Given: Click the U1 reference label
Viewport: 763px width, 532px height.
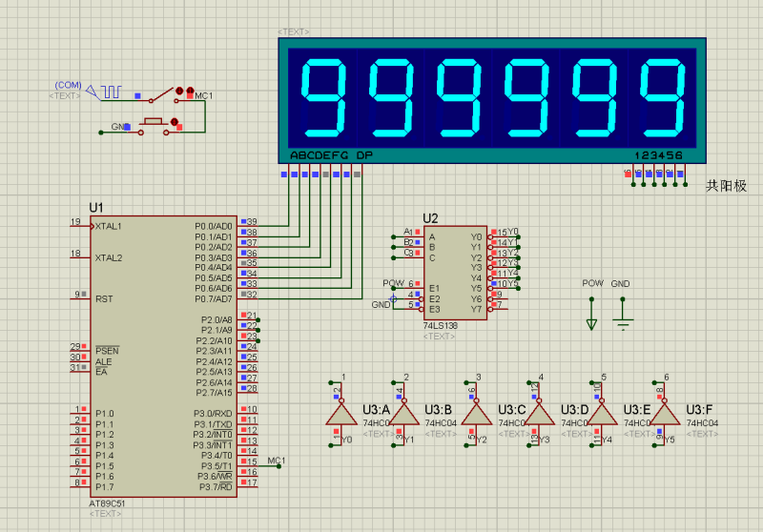Looking at the screenshot, I should coord(96,208).
